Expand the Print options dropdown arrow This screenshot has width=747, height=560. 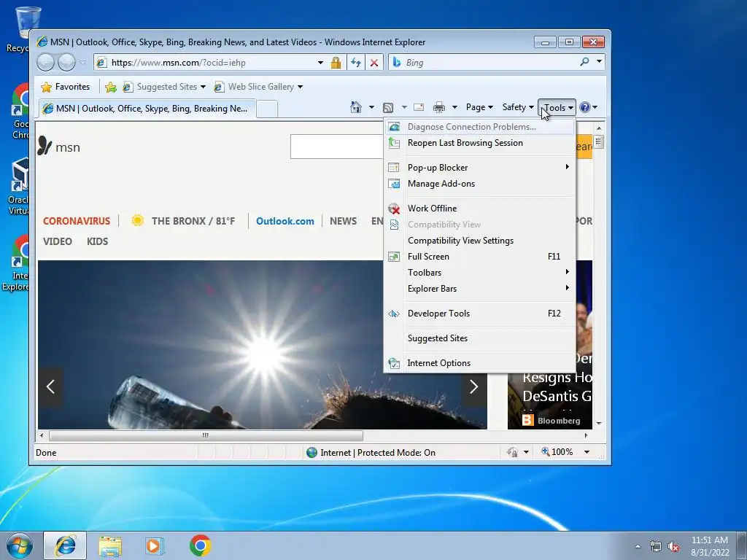click(454, 108)
